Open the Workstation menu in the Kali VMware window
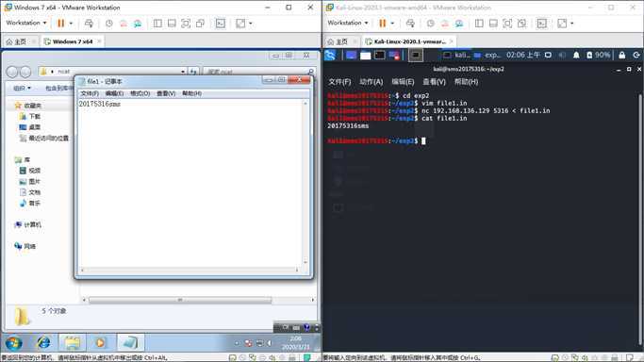 pyautogui.click(x=348, y=23)
